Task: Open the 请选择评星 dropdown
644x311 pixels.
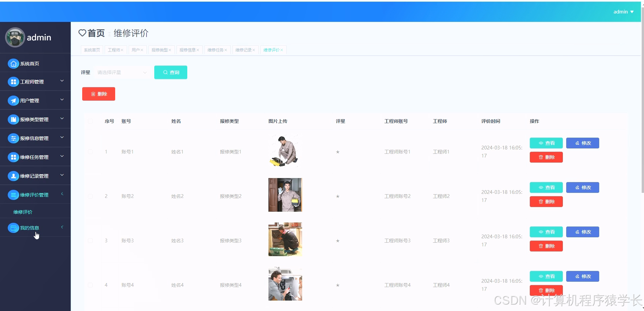Action: [x=121, y=72]
